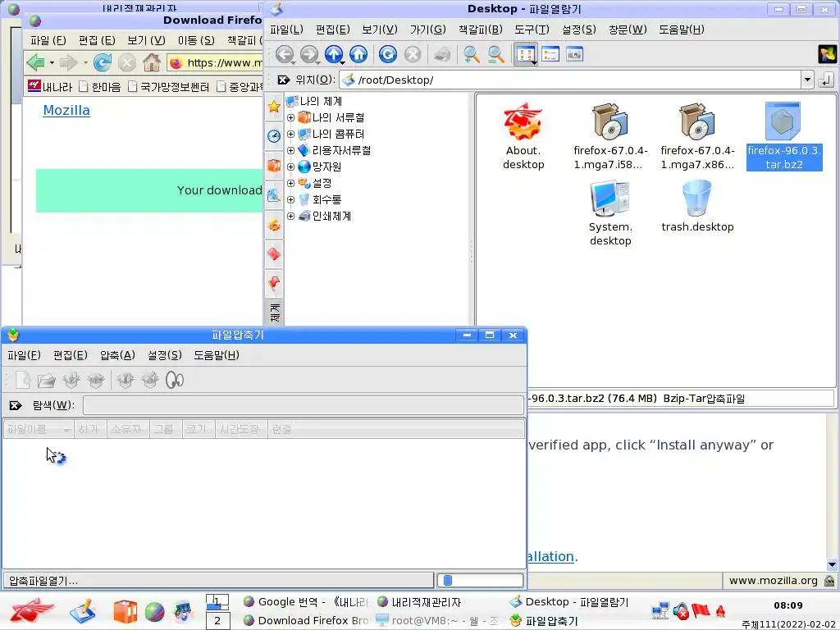Image resolution: width=840 pixels, height=630 pixels.
Task: Open 도구(T) menu in file manager
Action: click(532, 30)
